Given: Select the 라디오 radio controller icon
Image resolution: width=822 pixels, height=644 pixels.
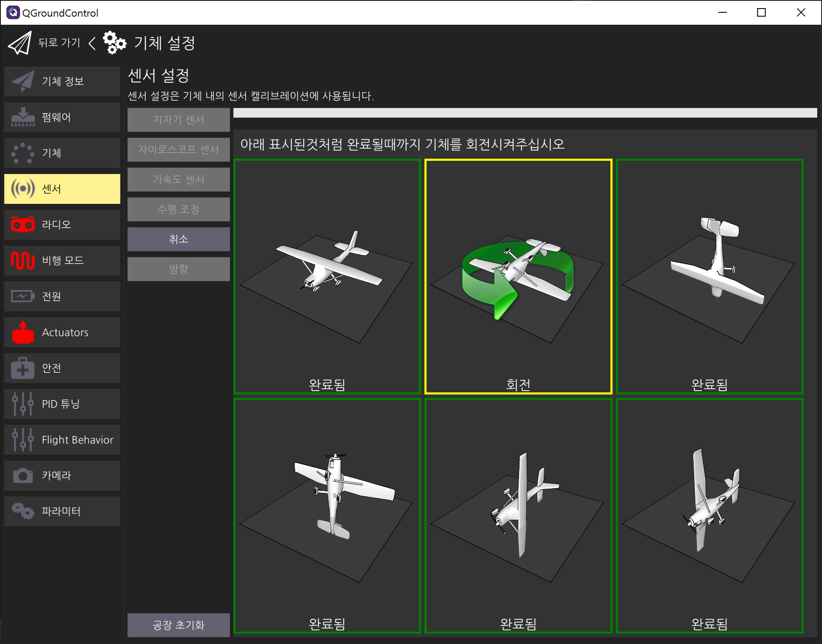Looking at the screenshot, I should (x=23, y=224).
